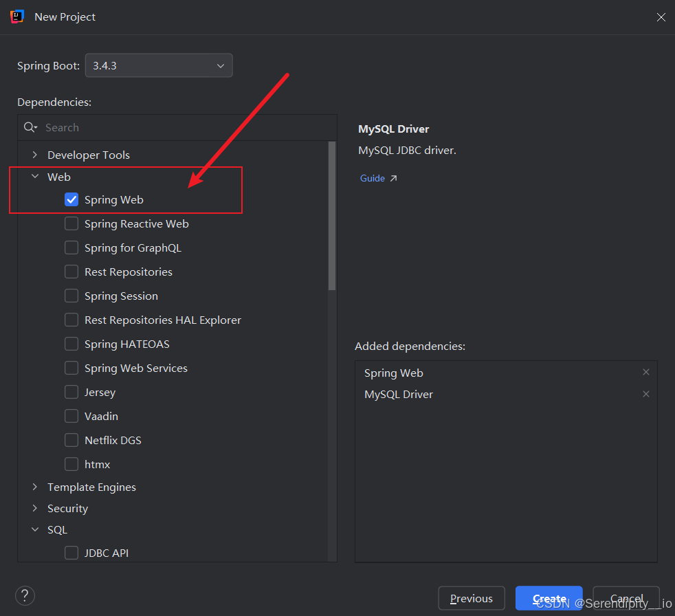The width and height of the screenshot is (675, 616).
Task: Uncheck the Spring Web checkbox
Action: (71, 200)
